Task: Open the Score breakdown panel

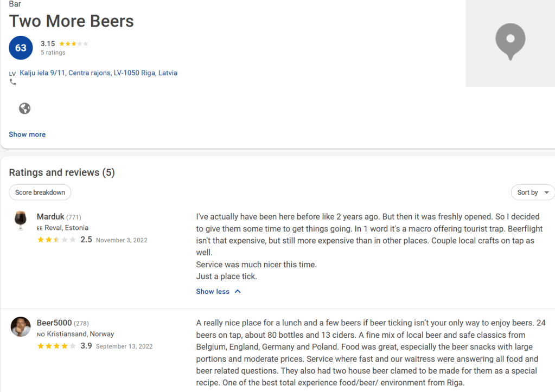Action: point(40,192)
